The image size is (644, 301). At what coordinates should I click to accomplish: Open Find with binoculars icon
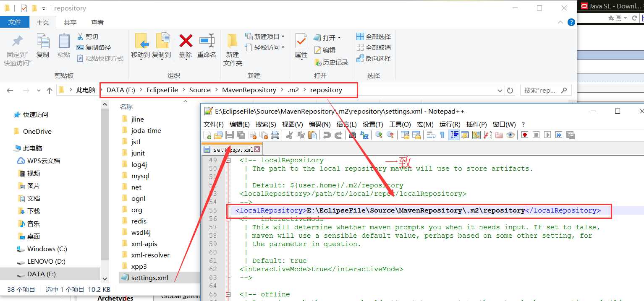353,135
